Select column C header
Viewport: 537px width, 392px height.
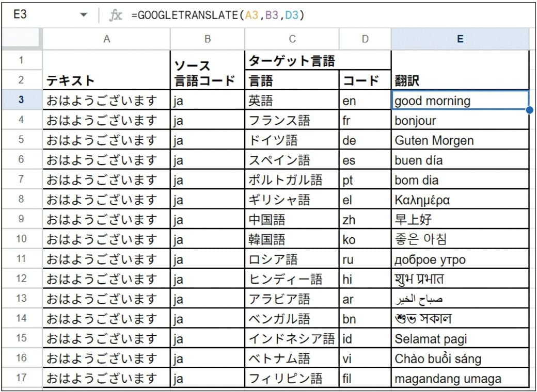pos(292,39)
